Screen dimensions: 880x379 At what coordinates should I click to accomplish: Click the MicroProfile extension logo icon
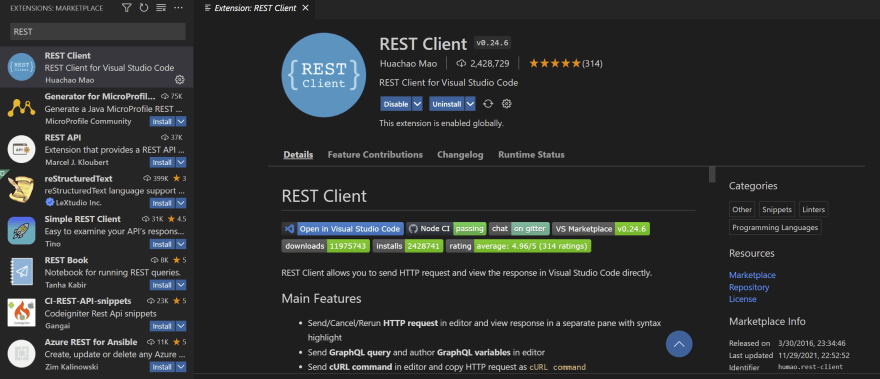click(x=21, y=108)
